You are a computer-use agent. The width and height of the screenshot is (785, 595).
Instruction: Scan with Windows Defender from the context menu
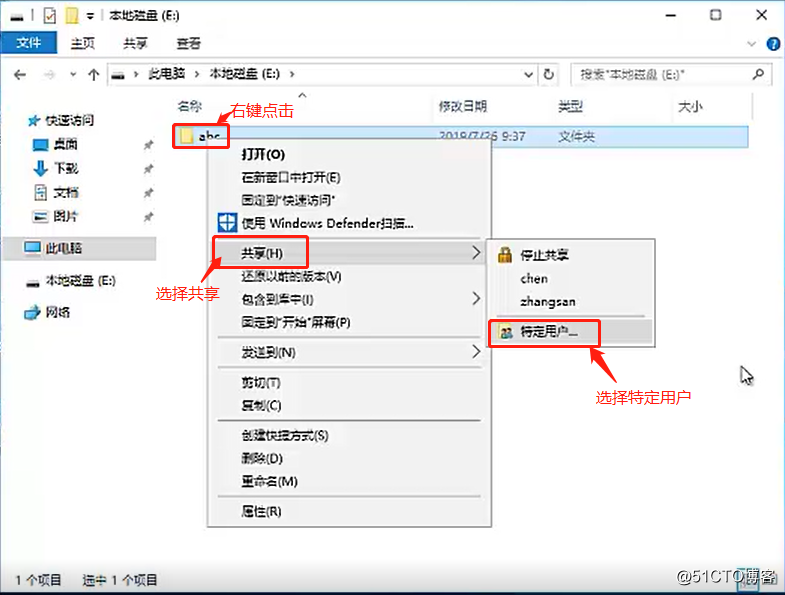click(327, 223)
